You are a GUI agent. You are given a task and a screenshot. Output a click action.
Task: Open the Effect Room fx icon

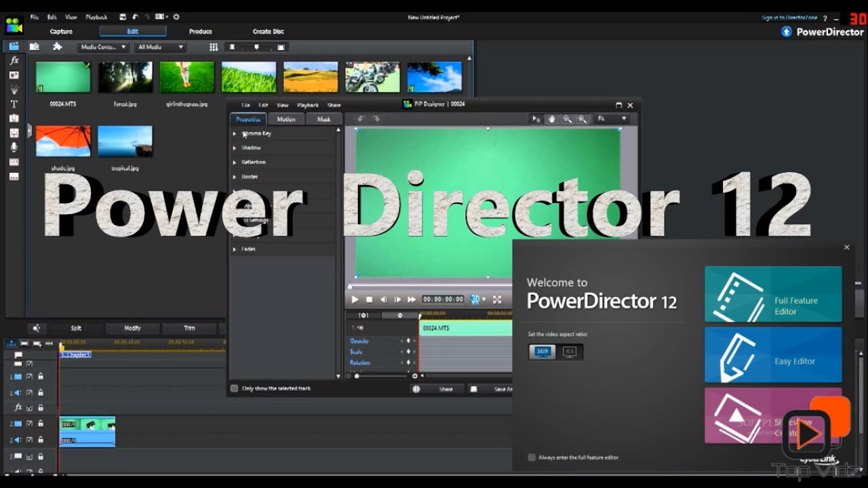[x=14, y=61]
